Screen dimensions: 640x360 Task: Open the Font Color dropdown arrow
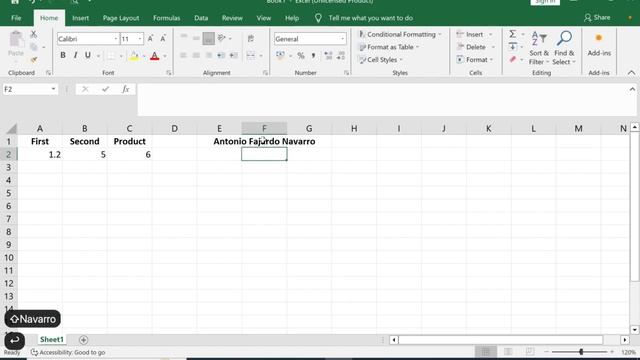click(x=165, y=56)
